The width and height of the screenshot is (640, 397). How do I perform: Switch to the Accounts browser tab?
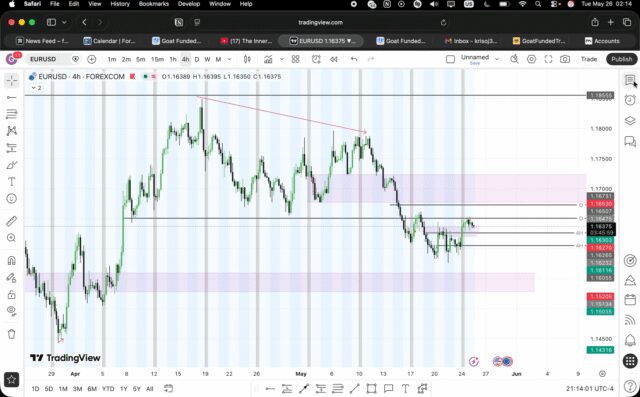click(602, 41)
